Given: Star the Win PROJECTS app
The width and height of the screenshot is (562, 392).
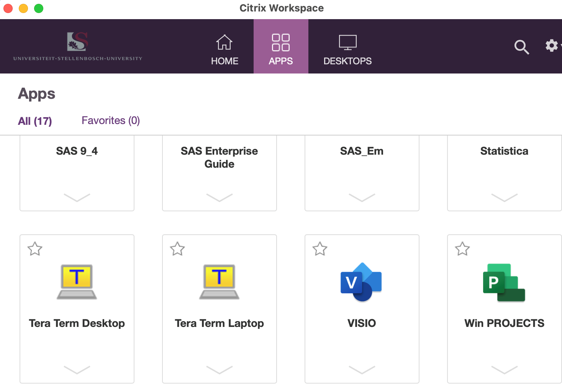Looking at the screenshot, I should pos(462,249).
